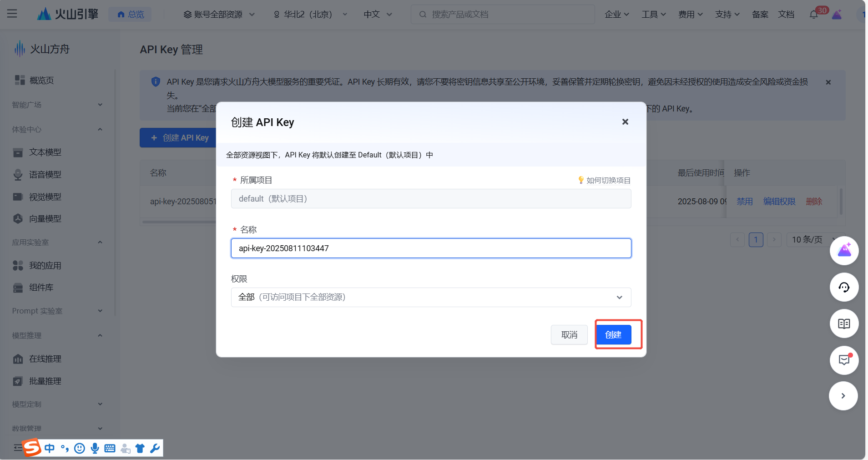This screenshot has height=460, width=868.
Task: Select page 1 in pagination
Action: [x=756, y=239]
